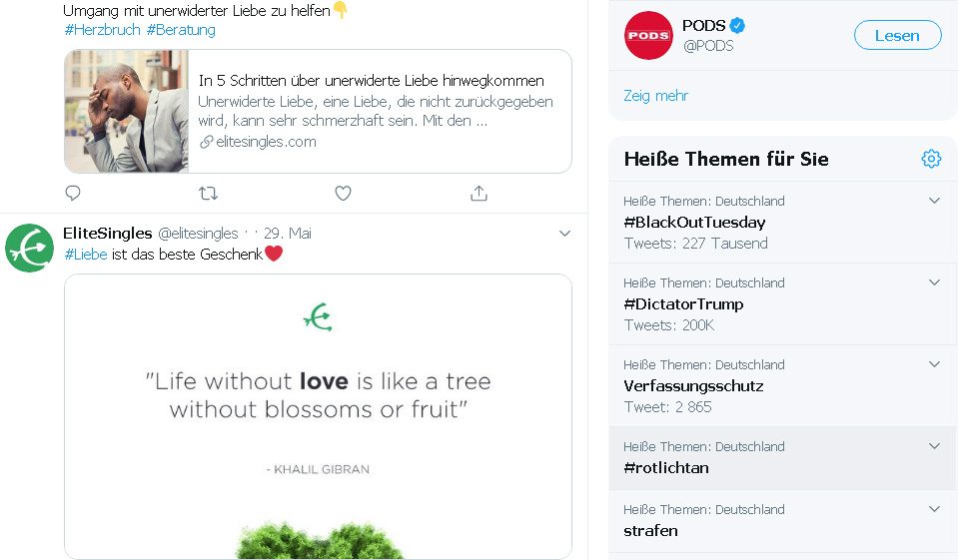Image resolution: width=959 pixels, height=560 pixels.
Task: Expand options for #DictatorTrump trend
Action: point(934,282)
